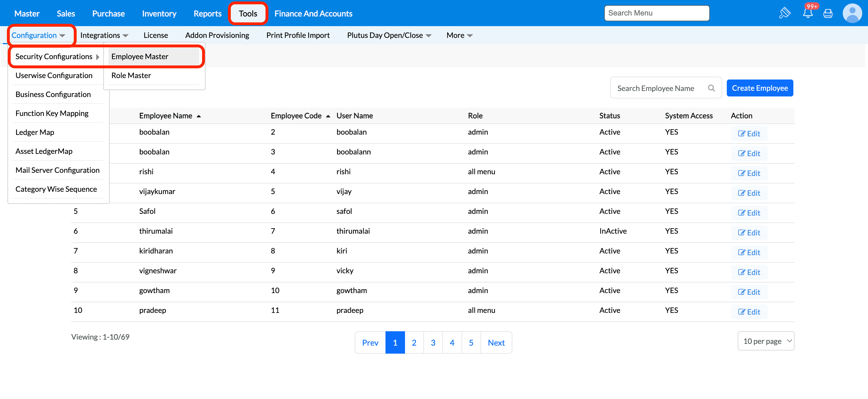Click the search magnifier icon for employees
Viewport: 868px width, 399px height.
[711, 88]
